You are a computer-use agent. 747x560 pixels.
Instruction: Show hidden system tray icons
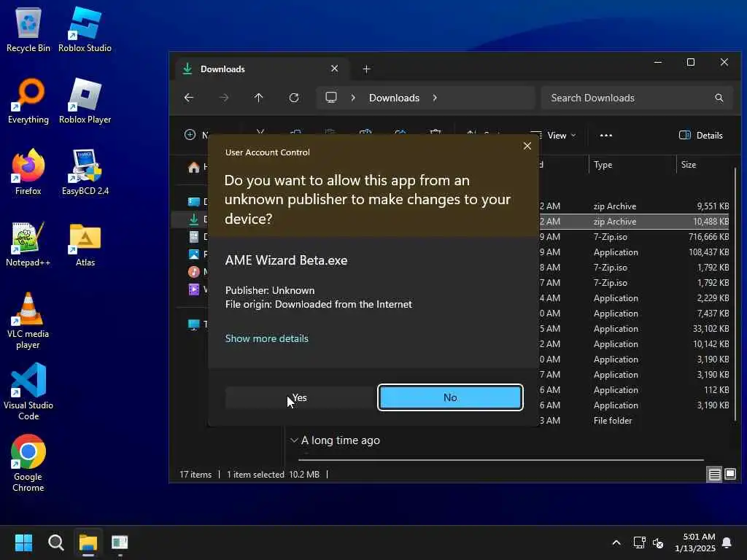(616, 542)
